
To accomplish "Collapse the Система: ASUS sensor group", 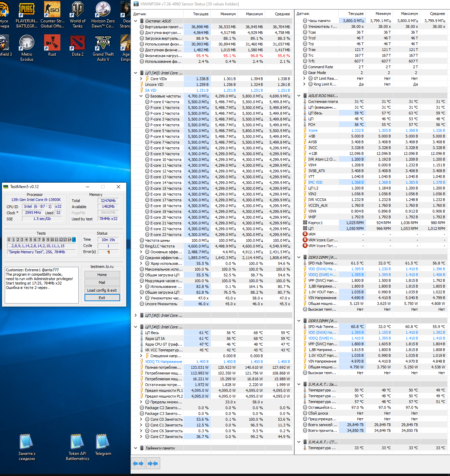I will 136,21.
